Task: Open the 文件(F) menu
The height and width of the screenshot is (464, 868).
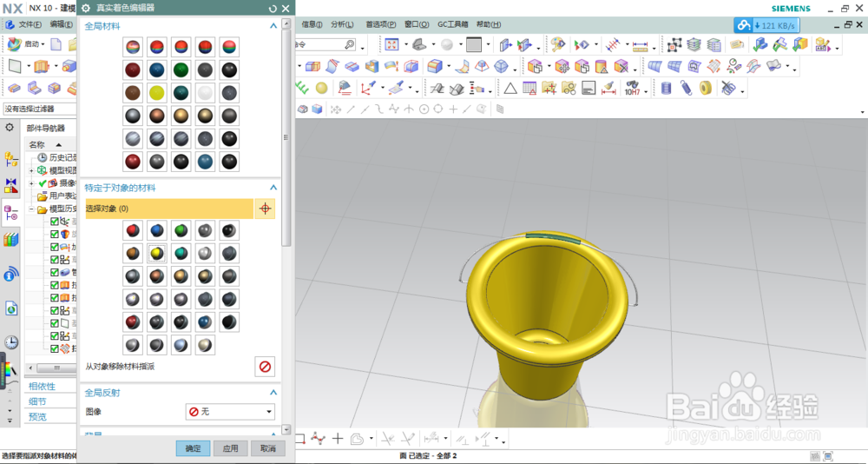Action: coord(30,24)
